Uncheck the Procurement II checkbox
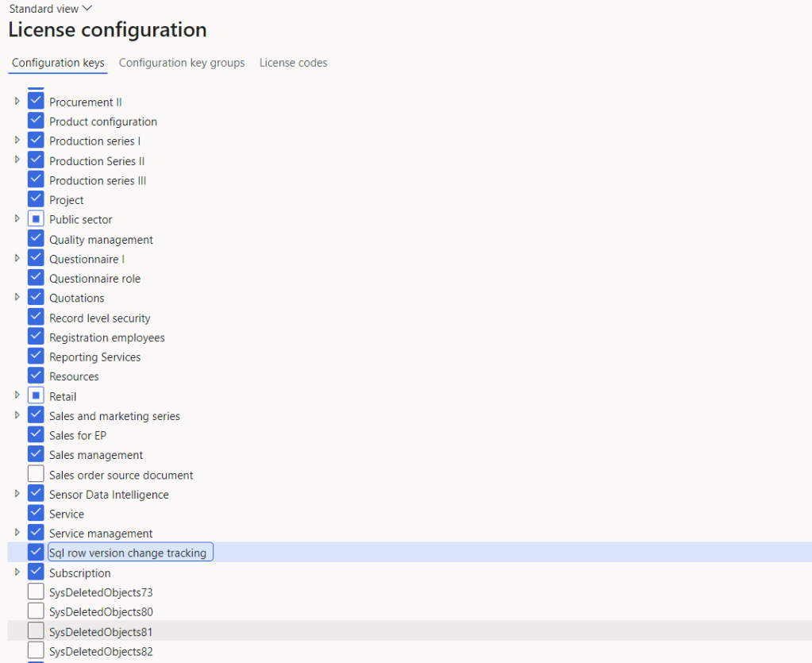Image resolution: width=812 pixels, height=663 pixels. [x=36, y=102]
